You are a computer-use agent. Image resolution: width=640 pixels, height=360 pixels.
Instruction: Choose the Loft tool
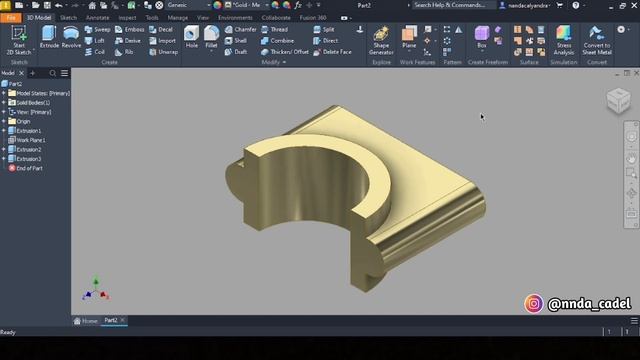(95, 41)
